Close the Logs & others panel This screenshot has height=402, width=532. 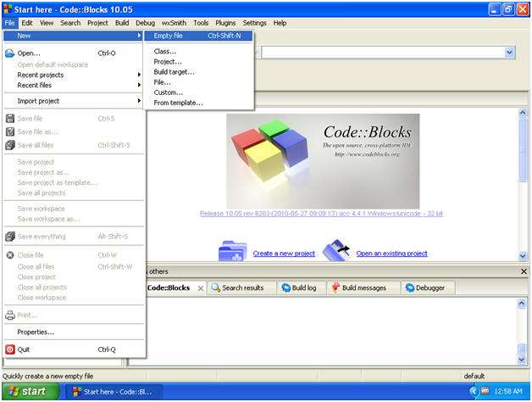(x=524, y=271)
